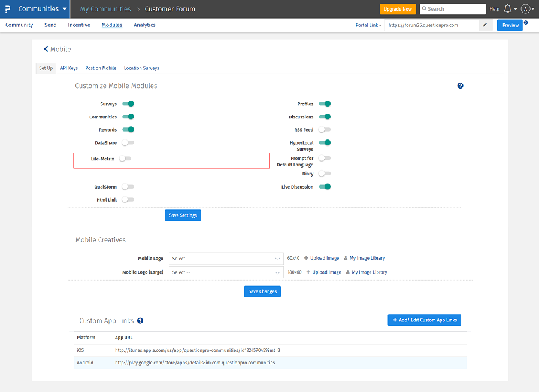Click the Save Changes button

coord(263,291)
